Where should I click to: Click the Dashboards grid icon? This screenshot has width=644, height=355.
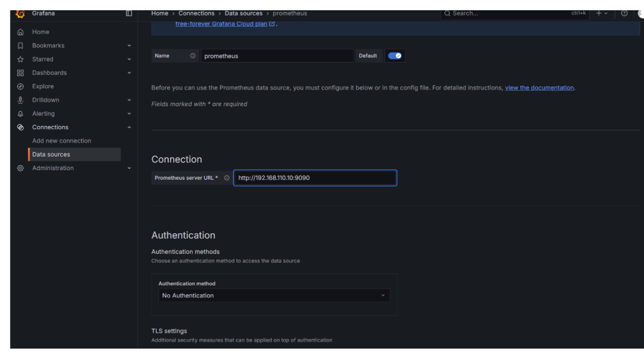point(20,73)
